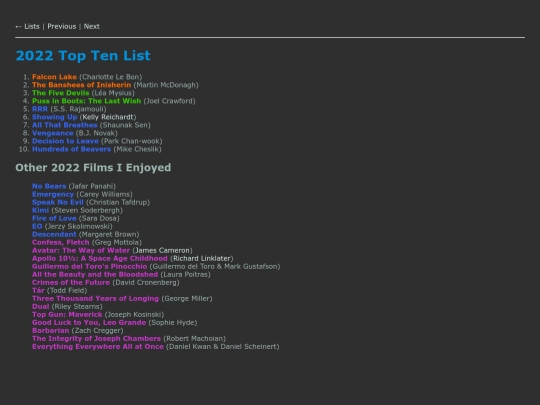Select the Showing Up link
This screenshot has height=405, width=540.
54,117
